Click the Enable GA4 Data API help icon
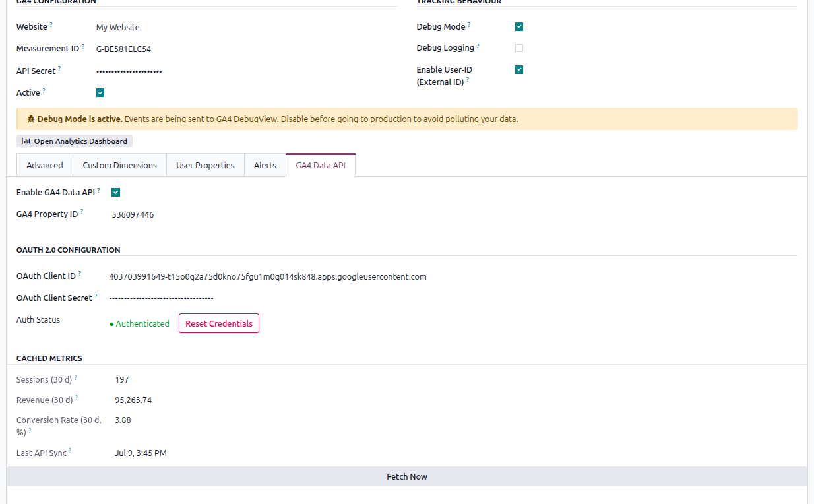The height and width of the screenshot is (504, 814). [99, 190]
